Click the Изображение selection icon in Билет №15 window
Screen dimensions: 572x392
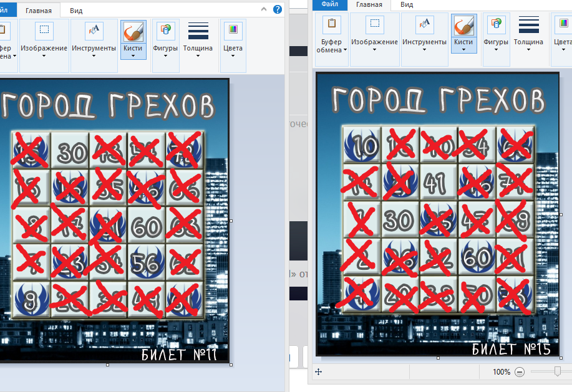(374, 26)
